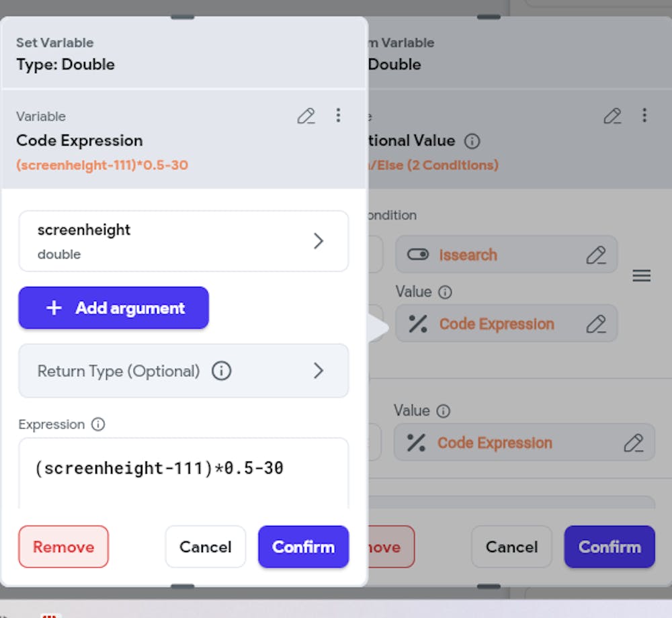Image resolution: width=672 pixels, height=618 pixels.
Task: Click the Add argument button
Action: (x=114, y=308)
